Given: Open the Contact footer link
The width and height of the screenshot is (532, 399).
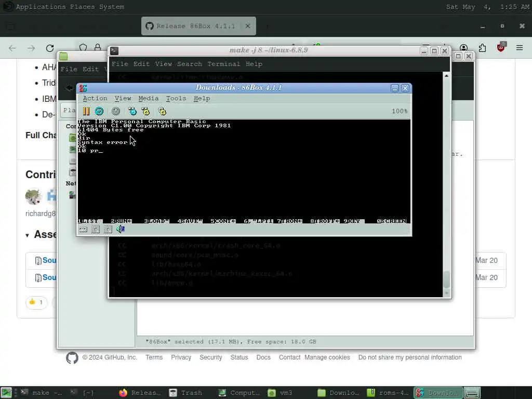Looking at the screenshot, I should (289, 357).
